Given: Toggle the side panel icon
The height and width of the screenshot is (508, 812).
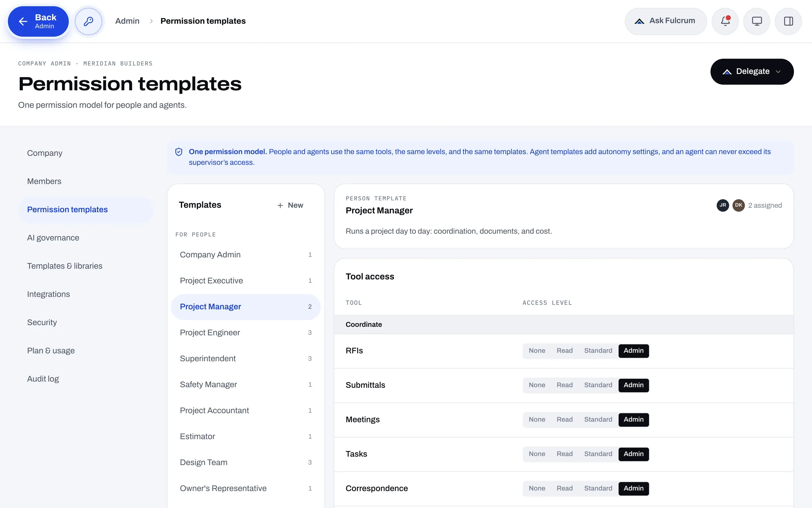Looking at the screenshot, I should [788, 21].
